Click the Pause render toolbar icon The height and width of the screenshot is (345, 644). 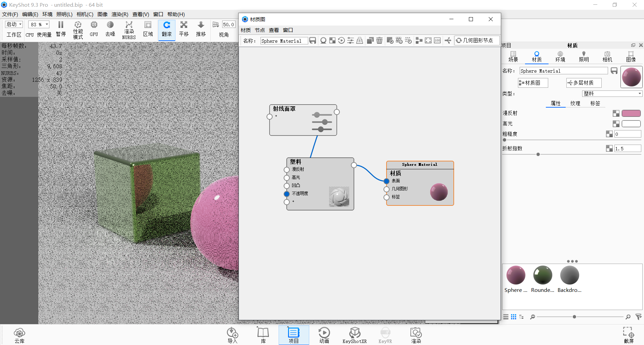[x=61, y=29]
